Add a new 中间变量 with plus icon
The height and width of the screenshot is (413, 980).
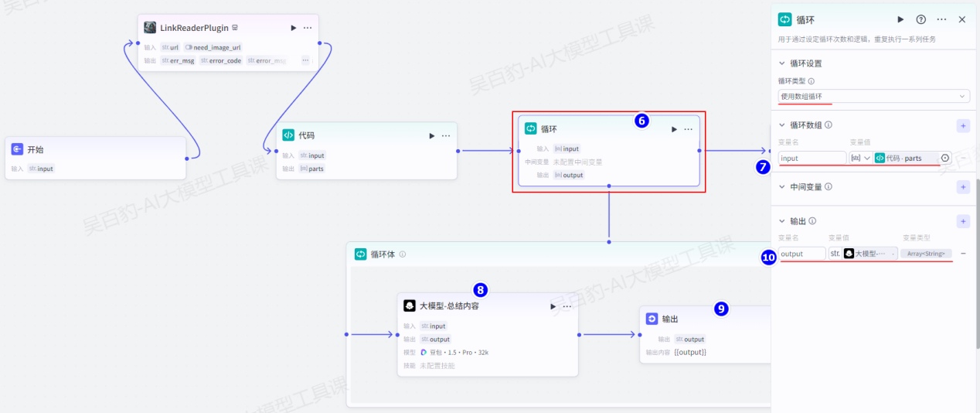963,187
